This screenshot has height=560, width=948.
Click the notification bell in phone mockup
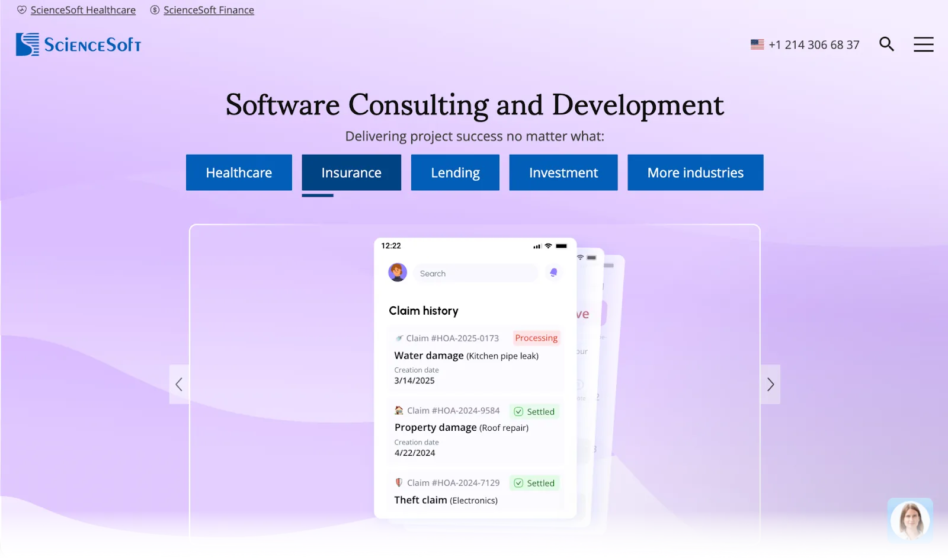[553, 273]
